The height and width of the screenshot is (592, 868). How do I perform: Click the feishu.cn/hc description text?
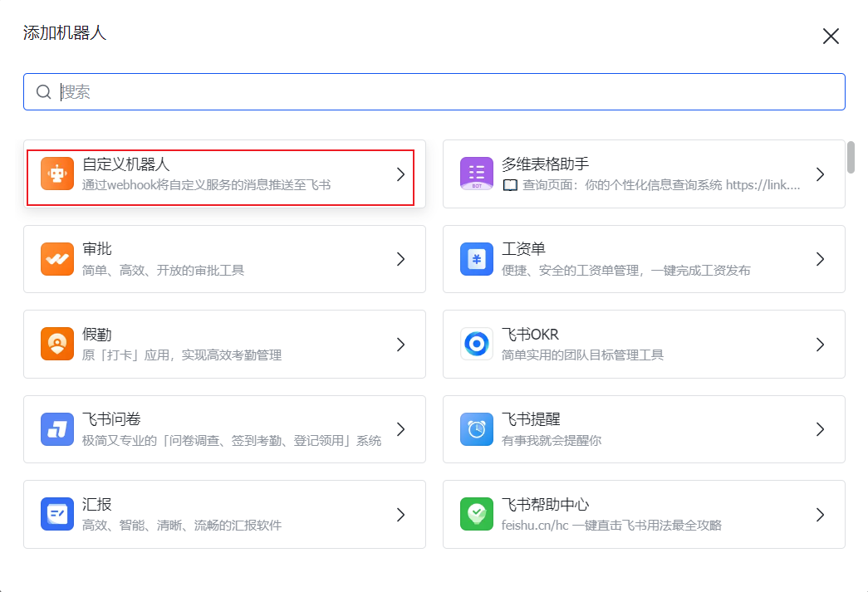click(611, 525)
